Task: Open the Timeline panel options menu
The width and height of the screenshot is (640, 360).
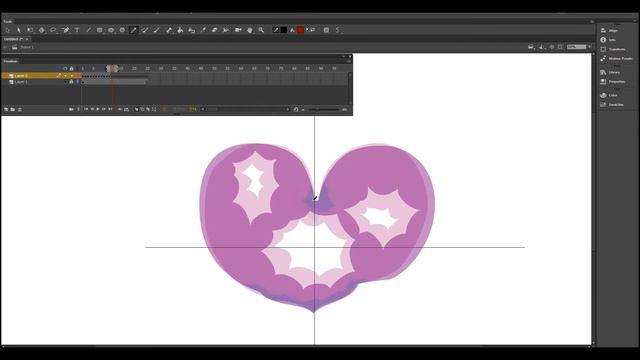Action: [349, 61]
